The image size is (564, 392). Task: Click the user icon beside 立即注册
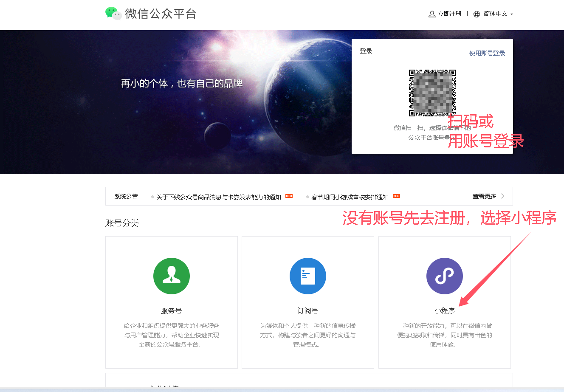tap(432, 14)
